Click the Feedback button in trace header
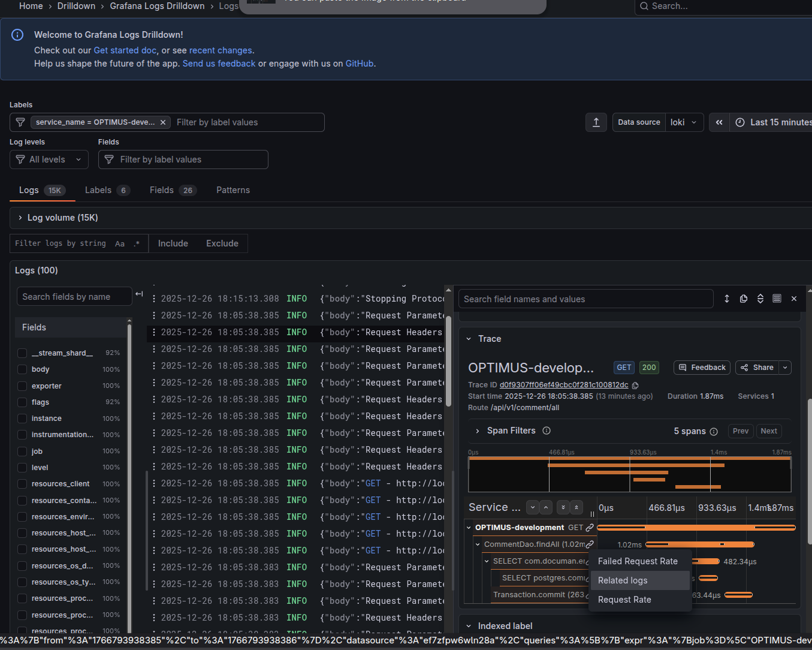812x650 pixels. click(x=702, y=368)
